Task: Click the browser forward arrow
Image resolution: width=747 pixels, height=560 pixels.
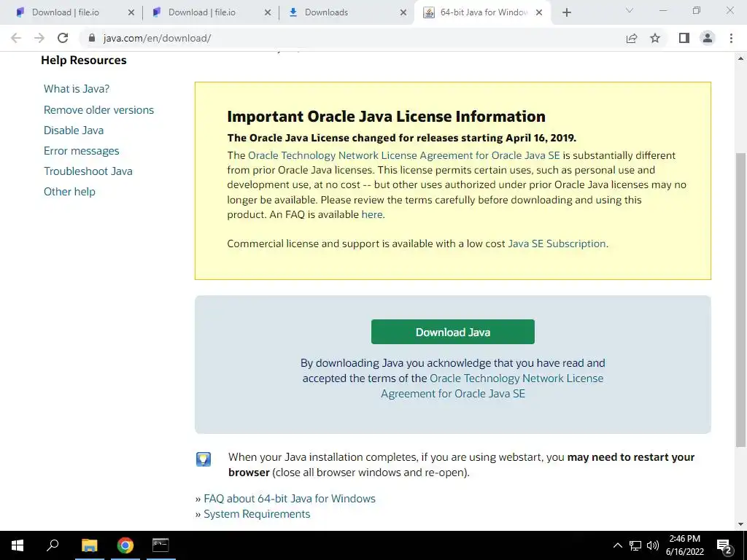Action: 39,38
